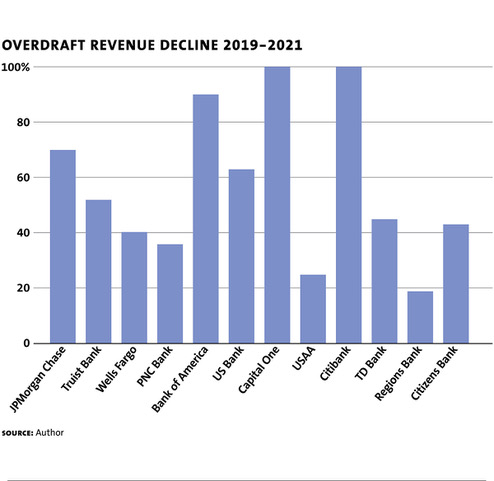This screenshot has height=481, width=494.
Task: Click the 40 y-axis label
Action: (x=23, y=233)
